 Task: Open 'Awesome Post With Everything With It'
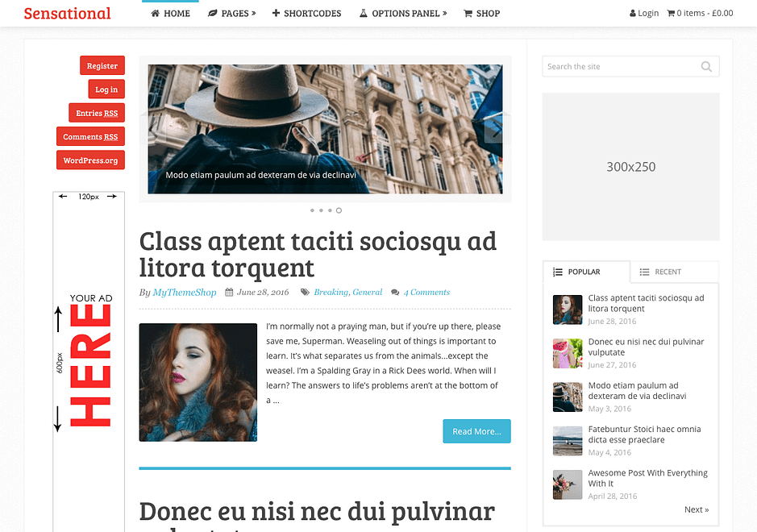[648, 478]
